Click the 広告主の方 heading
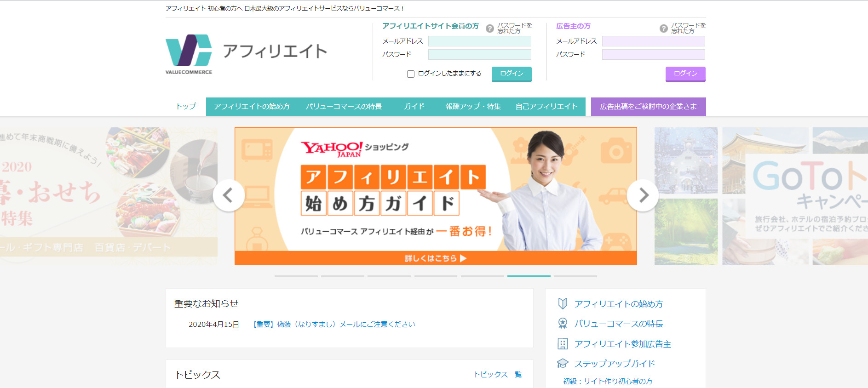The height and width of the screenshot is (388, 868). (573, 26)
